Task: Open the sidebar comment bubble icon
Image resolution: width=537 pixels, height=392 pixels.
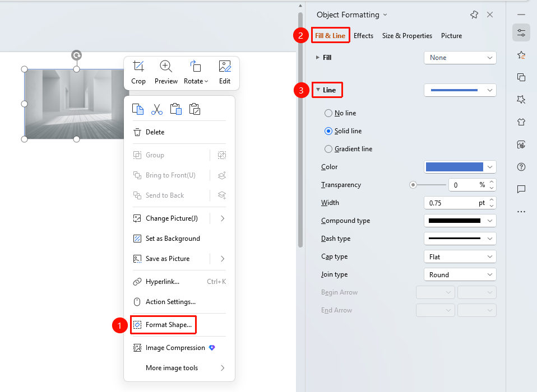Action: tap(521, 189)
